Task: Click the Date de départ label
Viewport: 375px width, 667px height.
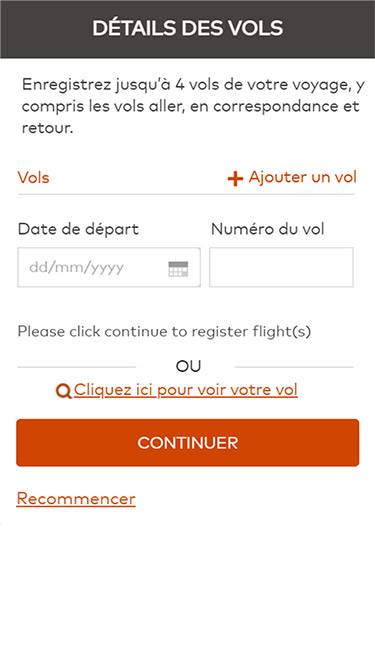Action: point(78,229)
